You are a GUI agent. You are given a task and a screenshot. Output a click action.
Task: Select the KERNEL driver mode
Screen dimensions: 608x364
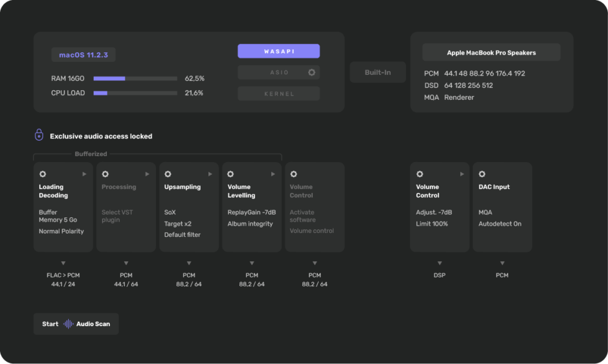[279, 94]
